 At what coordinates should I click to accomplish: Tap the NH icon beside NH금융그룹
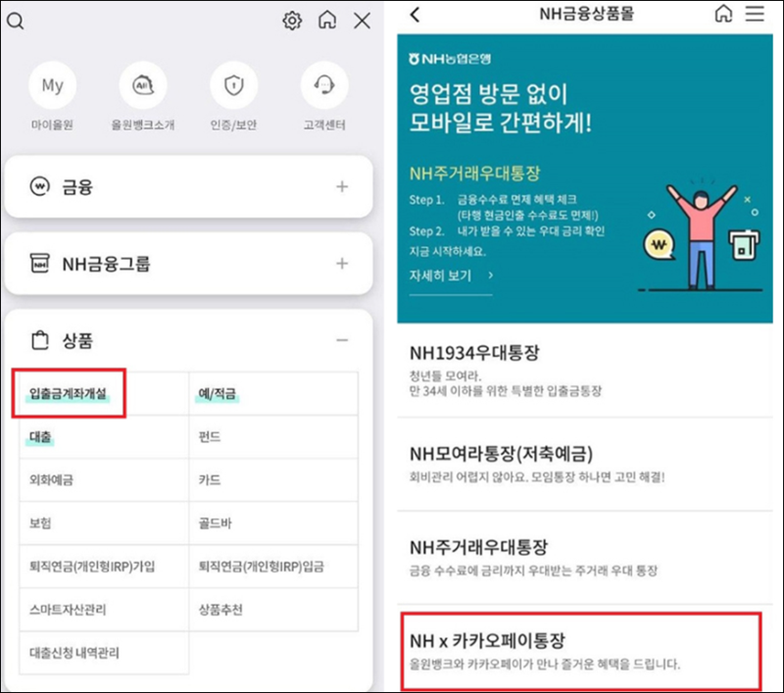pyautogui.click(x=39, y=264)
